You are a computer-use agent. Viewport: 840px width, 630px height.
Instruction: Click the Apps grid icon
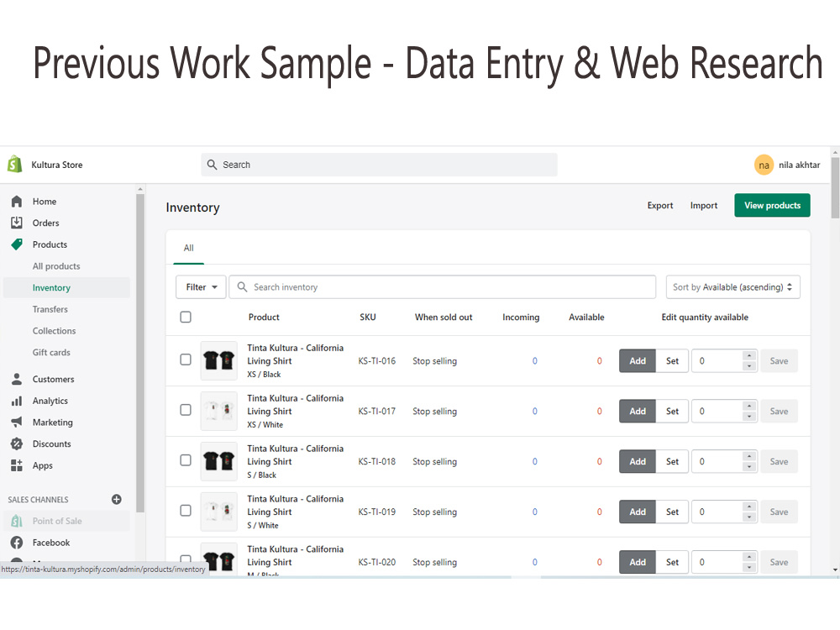pos(17,465)
